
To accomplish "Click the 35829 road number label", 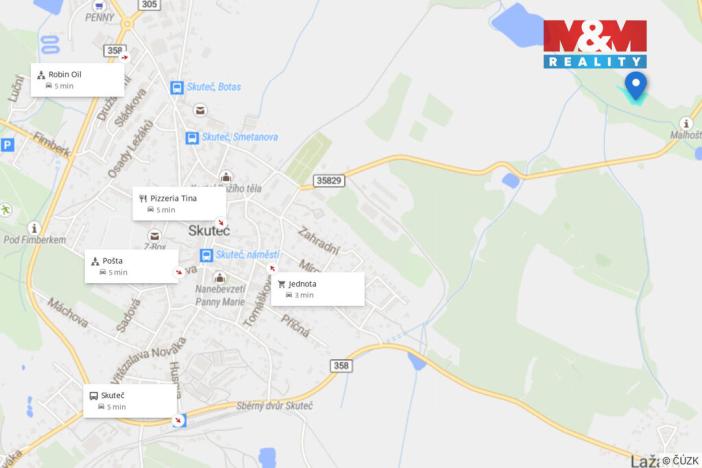I will tap(329, 180).
